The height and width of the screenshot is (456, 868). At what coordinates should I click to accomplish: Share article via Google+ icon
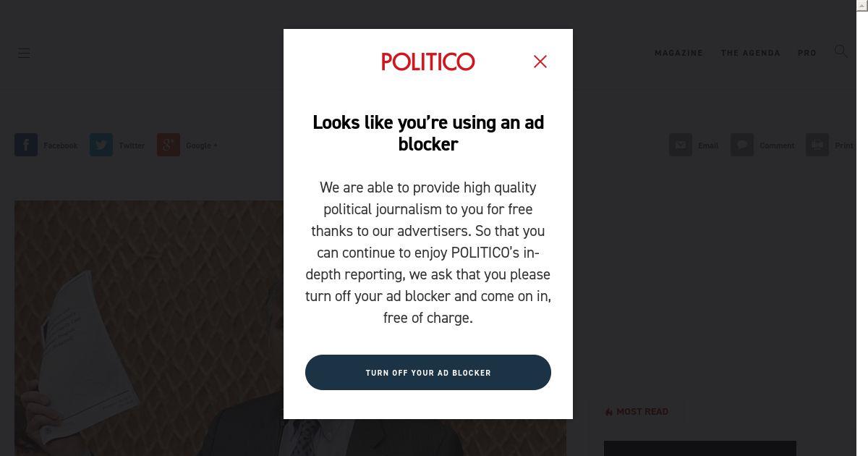click(169, 145)
